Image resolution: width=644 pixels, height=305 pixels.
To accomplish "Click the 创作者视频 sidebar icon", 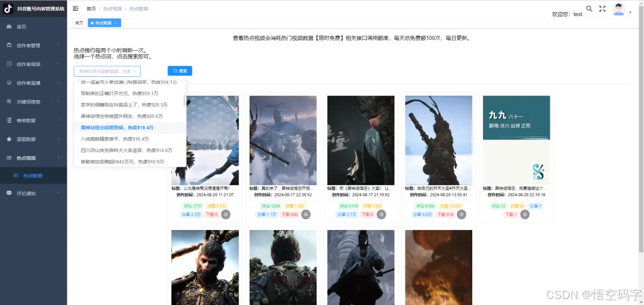I will click(9, 64).
